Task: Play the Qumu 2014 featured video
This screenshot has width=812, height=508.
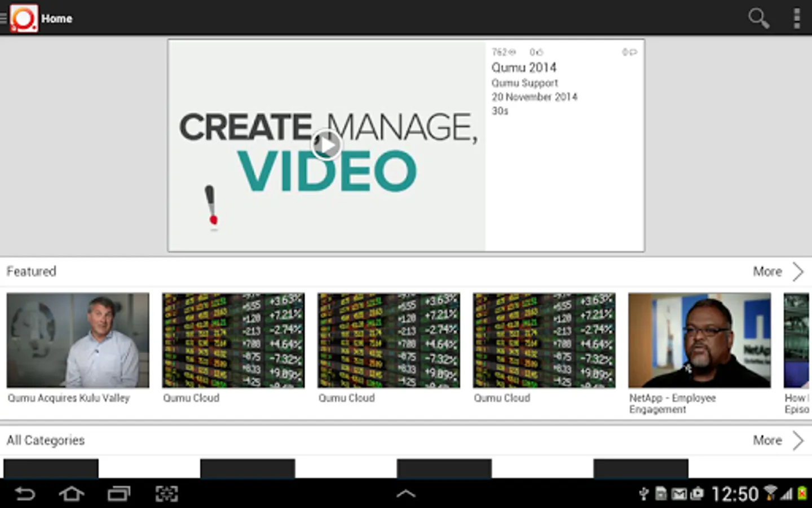Action: coord(326,145)
